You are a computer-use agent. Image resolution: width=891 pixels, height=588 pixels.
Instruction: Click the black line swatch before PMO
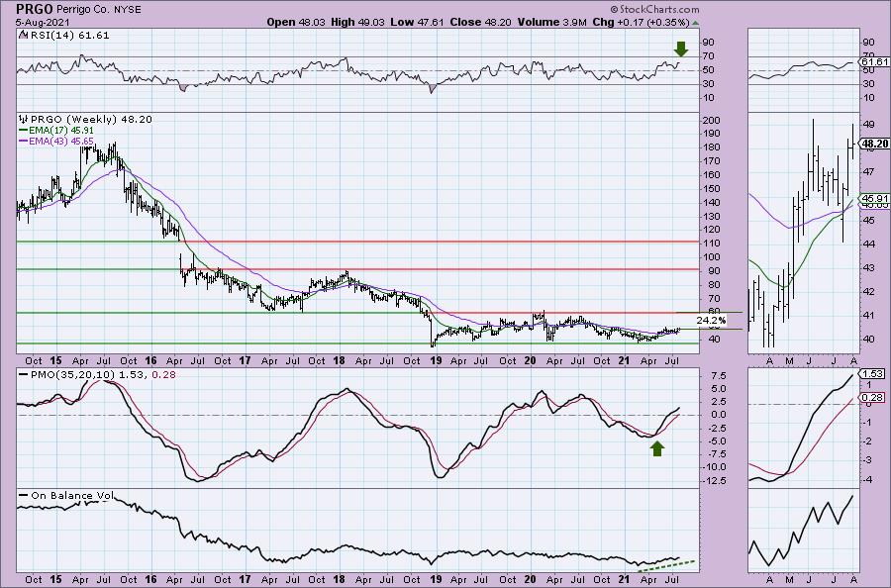coord(24,374)
